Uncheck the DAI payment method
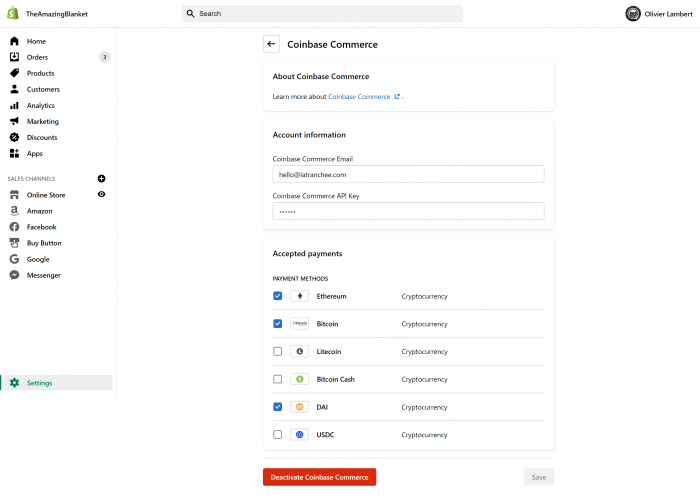700x503 pixels. click(278, 407)
